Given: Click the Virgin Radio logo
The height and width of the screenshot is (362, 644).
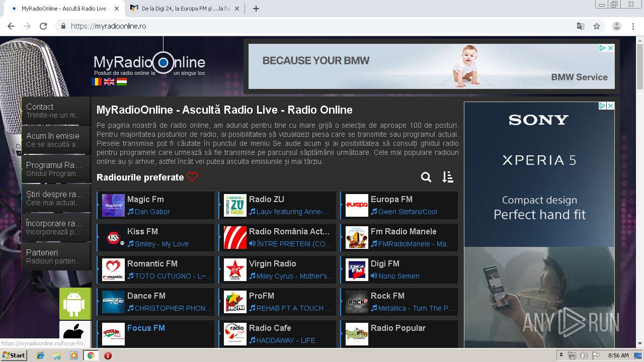Looking at the screenshot, I should (235, 270).
